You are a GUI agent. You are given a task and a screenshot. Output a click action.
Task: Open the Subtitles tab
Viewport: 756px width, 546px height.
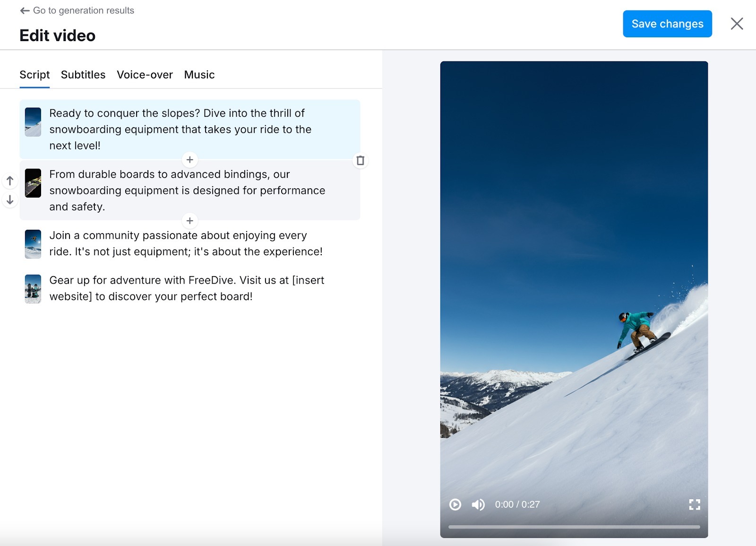(x=83, y=75)
